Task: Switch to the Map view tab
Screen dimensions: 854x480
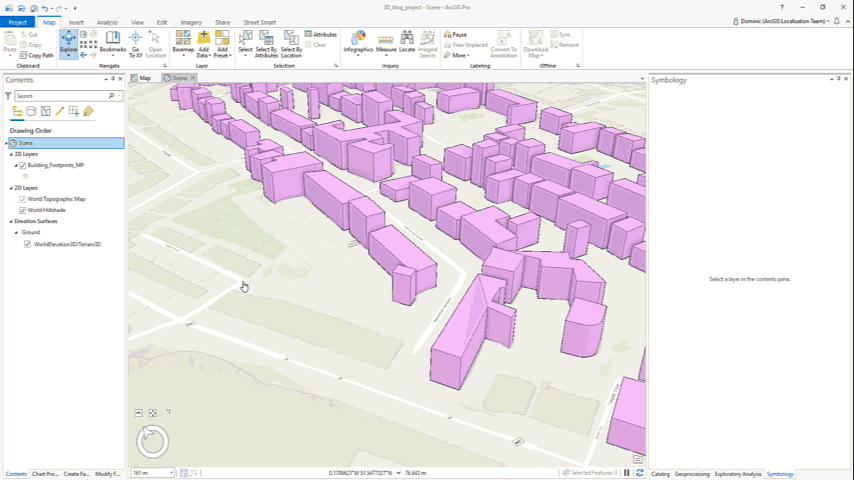Action: coord(141,78)
